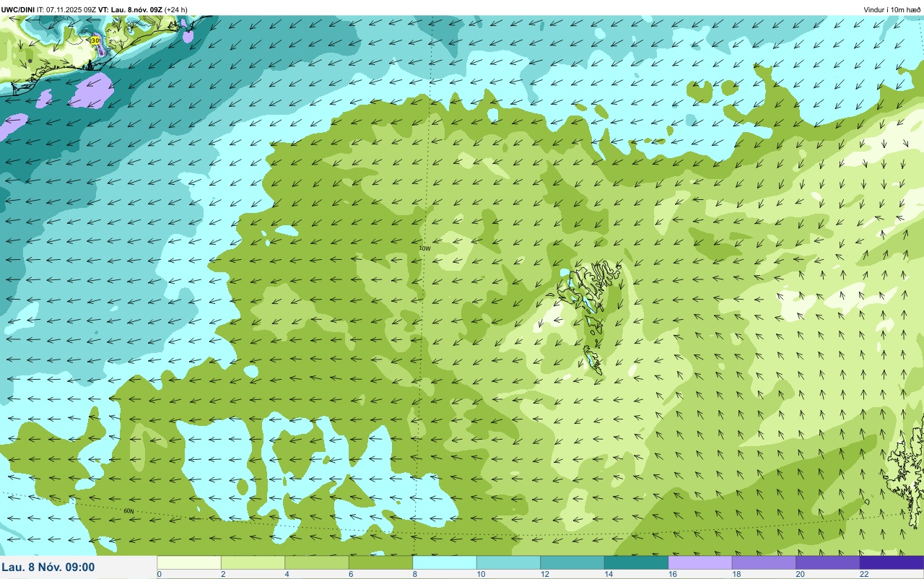Click the '(+24 h)' forecast offset text
The image size is (924, 579).
pyautogui.click(x=176, y=9)
